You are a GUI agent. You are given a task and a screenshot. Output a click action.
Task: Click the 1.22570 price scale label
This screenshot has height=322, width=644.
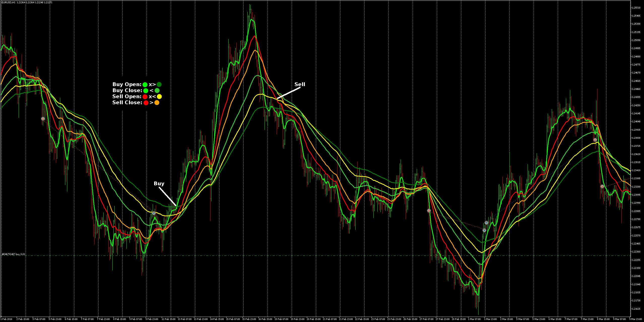point(636,236)
